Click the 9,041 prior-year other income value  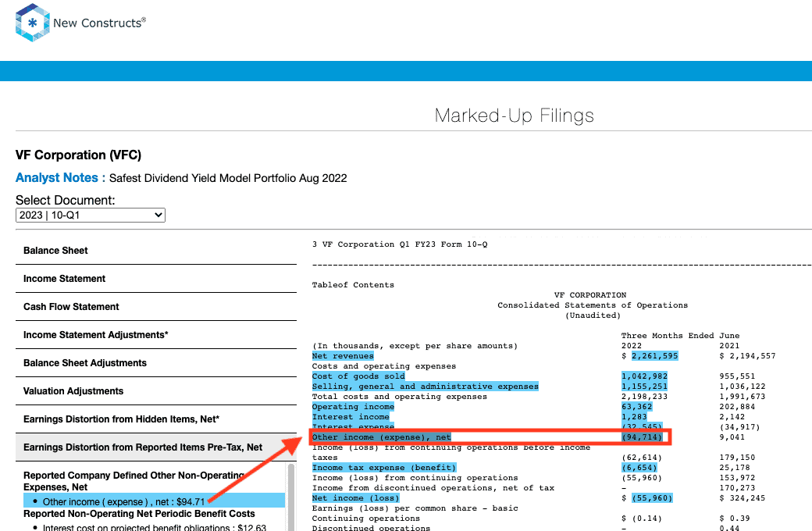[732, 437]
